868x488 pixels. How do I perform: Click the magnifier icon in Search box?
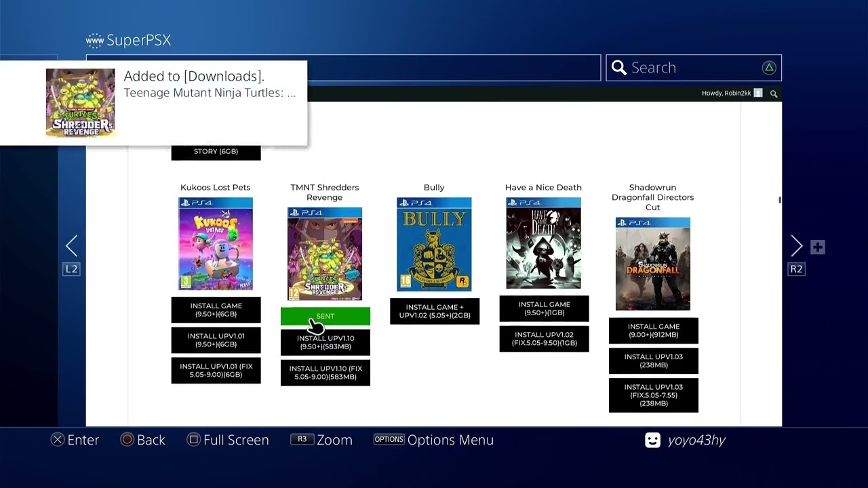(618, 67)
